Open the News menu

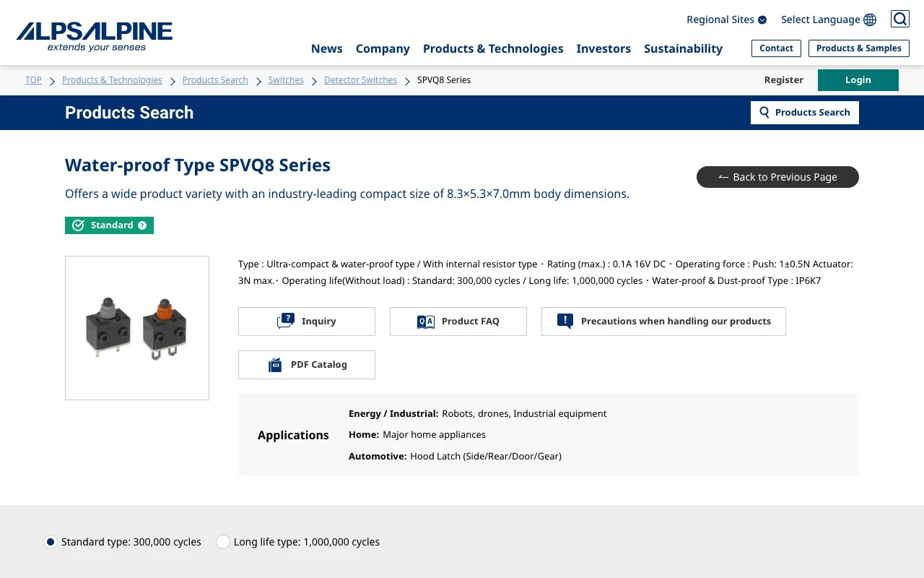click(326, 48)
